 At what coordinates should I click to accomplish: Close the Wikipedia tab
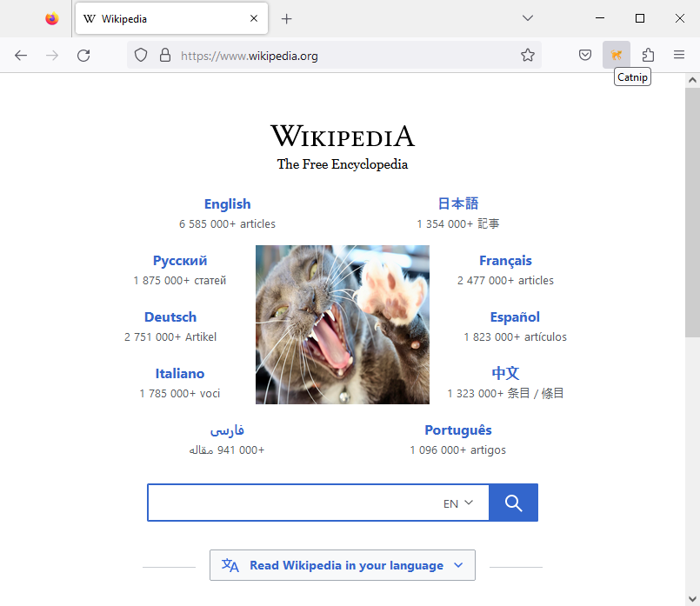pyautogui.click(x=254, y=18)
